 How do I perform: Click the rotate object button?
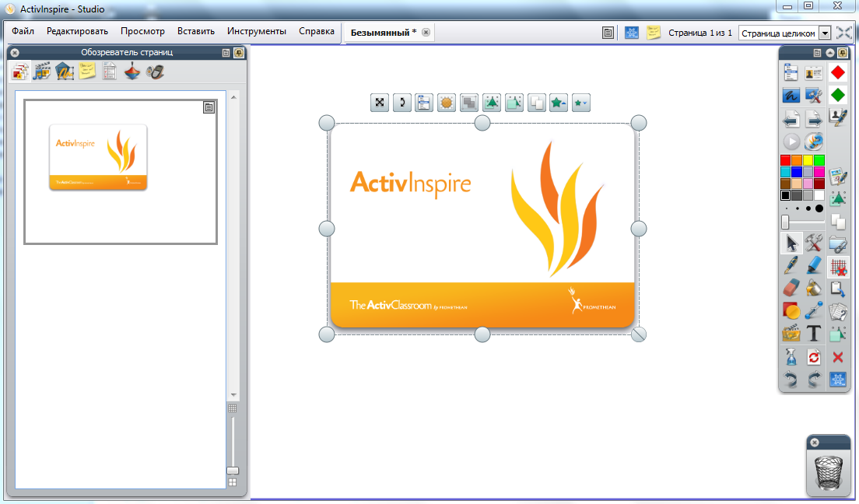pos(401,103)
